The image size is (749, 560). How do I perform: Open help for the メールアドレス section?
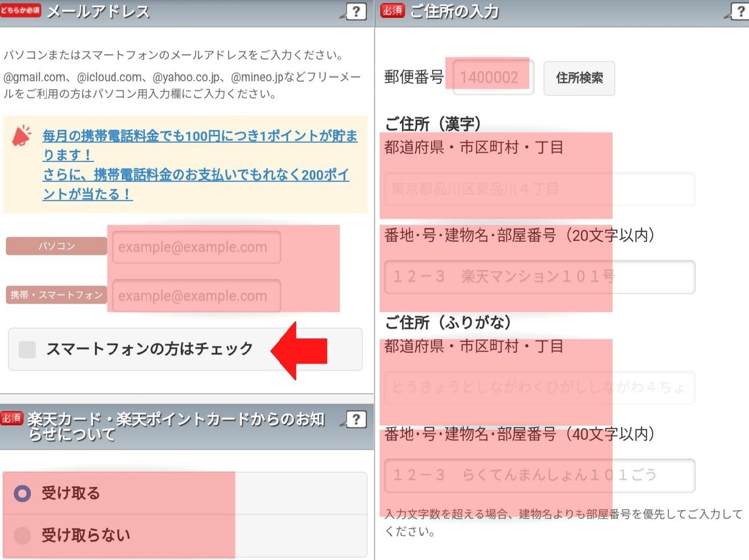coord(356,11)
